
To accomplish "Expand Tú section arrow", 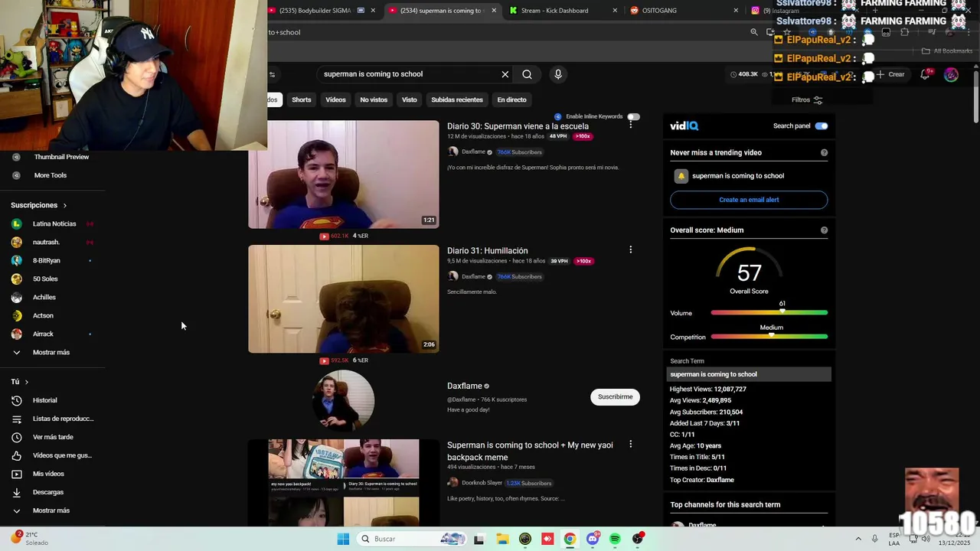I will coord(26,382).
